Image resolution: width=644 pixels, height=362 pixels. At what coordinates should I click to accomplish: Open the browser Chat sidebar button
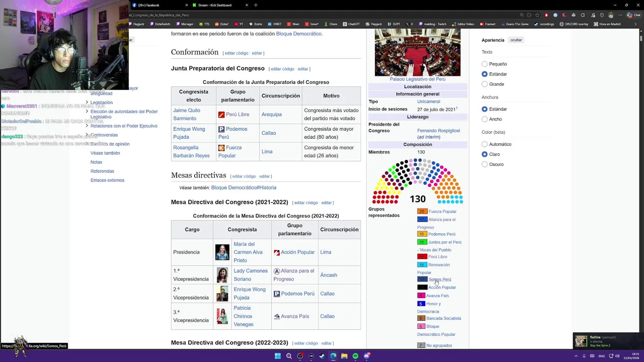(x=635, y=15)
